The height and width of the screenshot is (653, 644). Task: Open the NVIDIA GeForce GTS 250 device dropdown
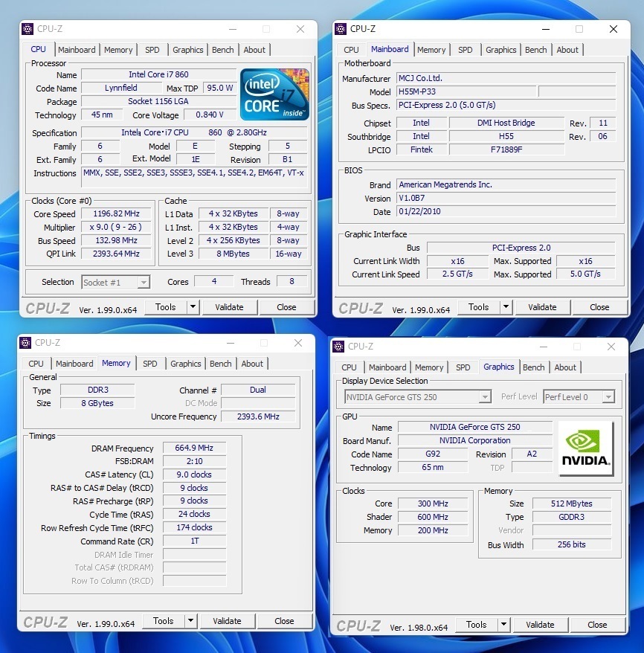coord(485,397)
